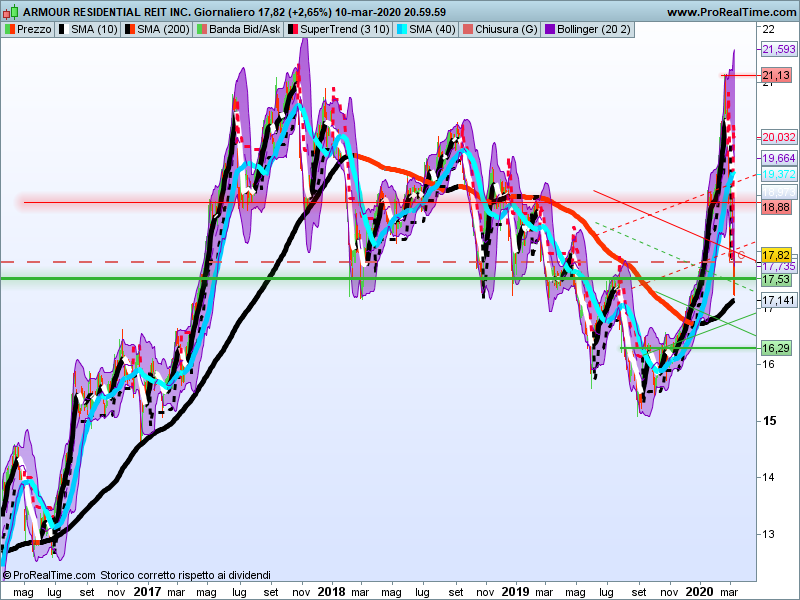
Task: Click the 16,29 green level label
Action: coord(776,348)
